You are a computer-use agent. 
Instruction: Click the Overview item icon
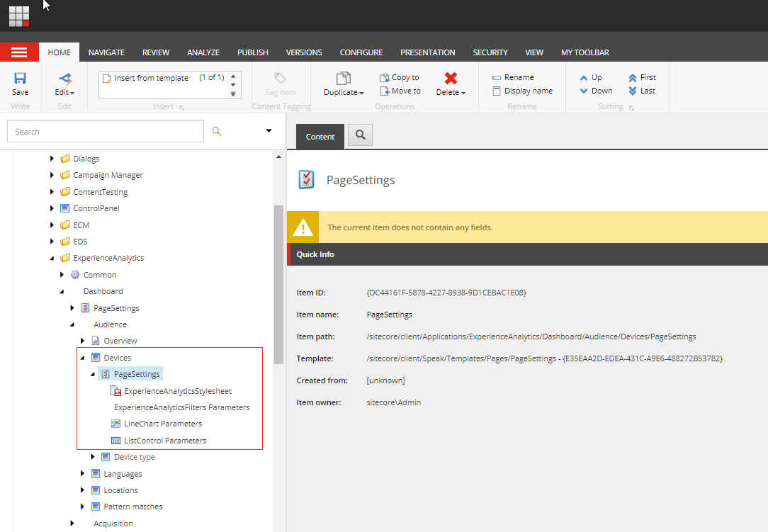pos(96,341)
